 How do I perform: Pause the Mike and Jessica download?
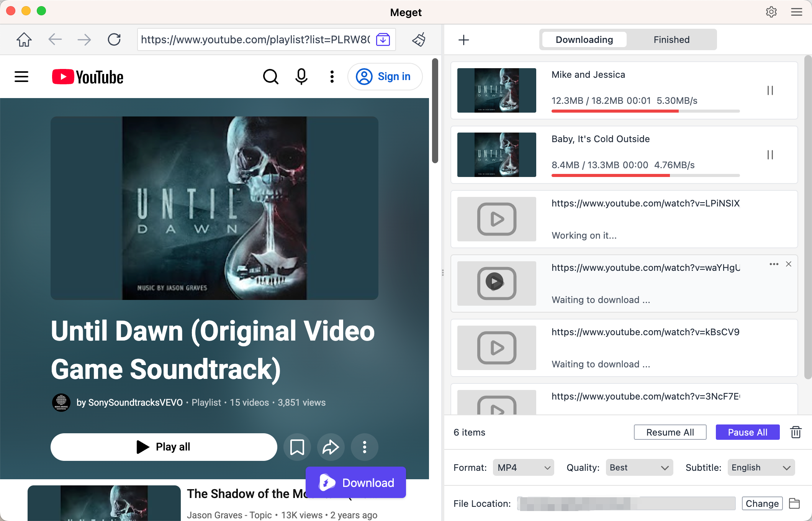tap(770, 90)
